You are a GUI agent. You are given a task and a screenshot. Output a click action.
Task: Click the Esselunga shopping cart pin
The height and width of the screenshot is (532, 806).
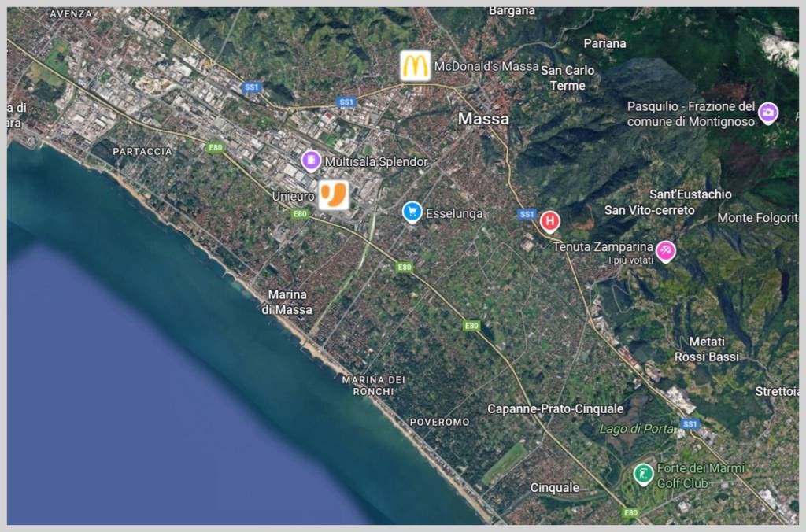pos(412,212)
